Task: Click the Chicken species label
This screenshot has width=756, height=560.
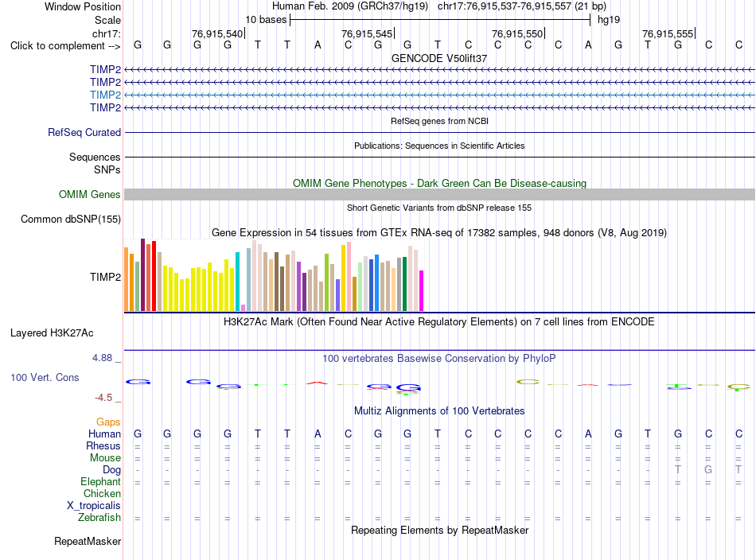Action: (x=102, y=493)
